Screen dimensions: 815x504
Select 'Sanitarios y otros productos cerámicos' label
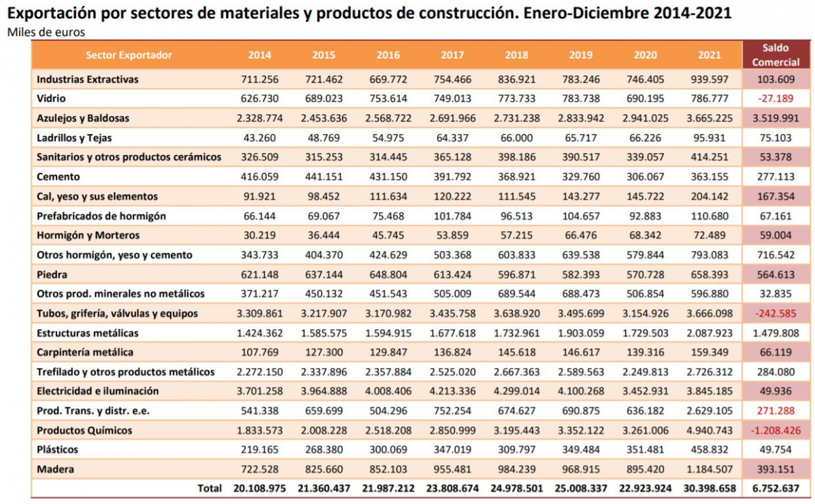tap(129, 157)
